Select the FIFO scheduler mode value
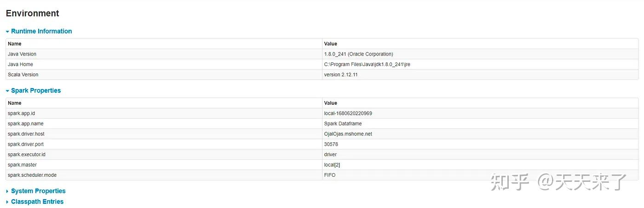This screenshot has width=644, height=208. tap(330, 175)
